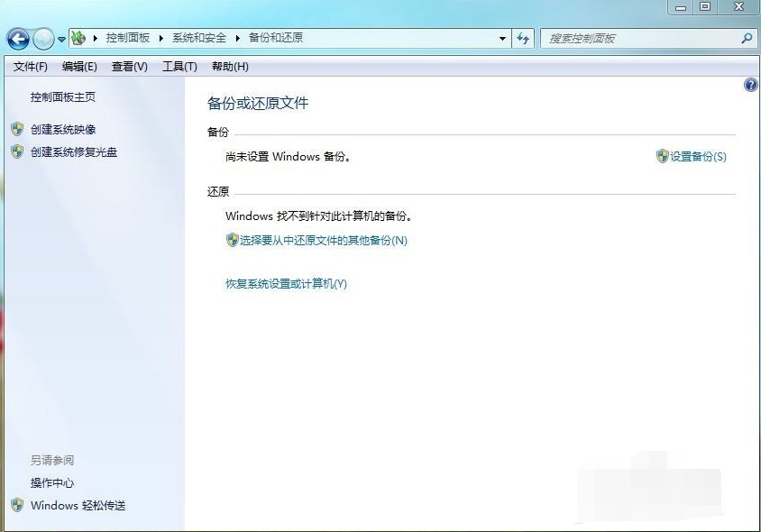Click the Control Panel icon in address bar
The width and height of the screenshot is (761, 532).
pos(78,38)
